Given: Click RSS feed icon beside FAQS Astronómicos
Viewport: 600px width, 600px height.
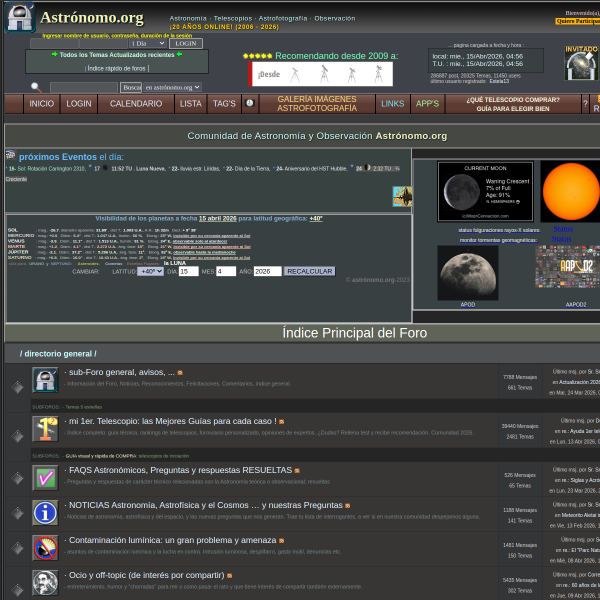Looking at the screenshot, I should tap(297, 471).
